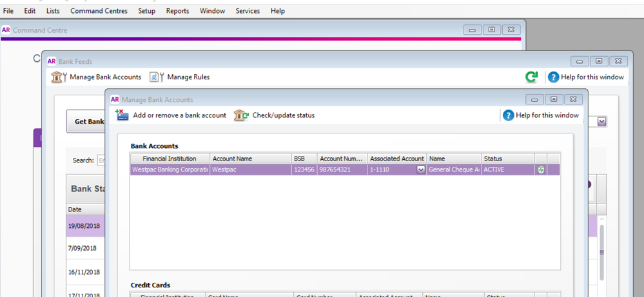Click the Get Bank button

coord(86,122)
